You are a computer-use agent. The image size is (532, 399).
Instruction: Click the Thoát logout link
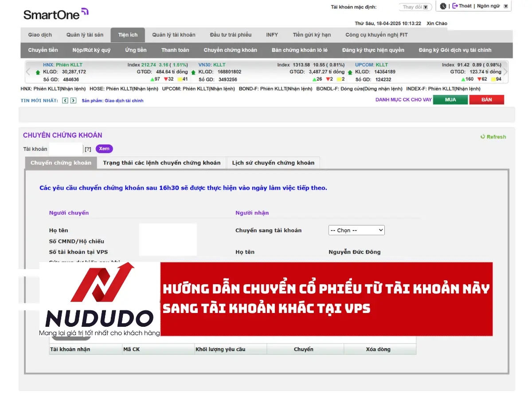click(462, 6)
